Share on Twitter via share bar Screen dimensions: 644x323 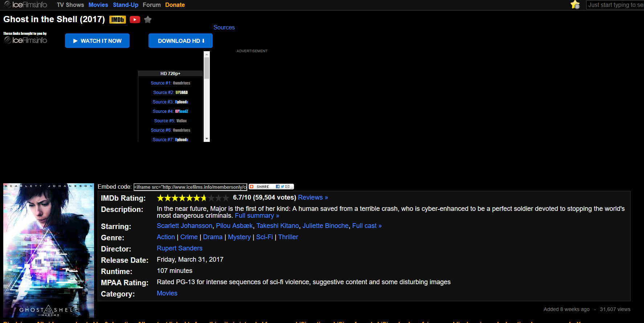282,187
